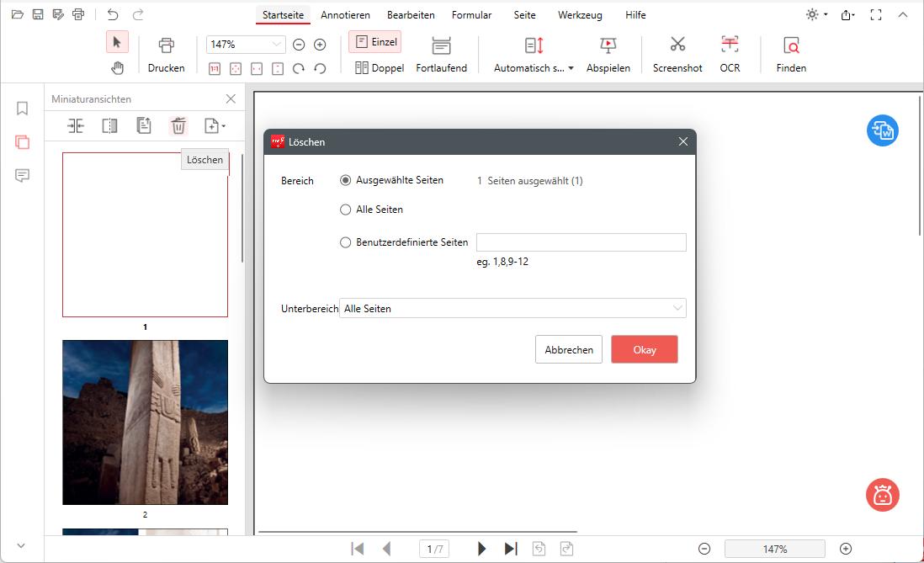Open the comments sidebar icon
This screenshot has height=563, width=924.
click(x=23, y=175)
